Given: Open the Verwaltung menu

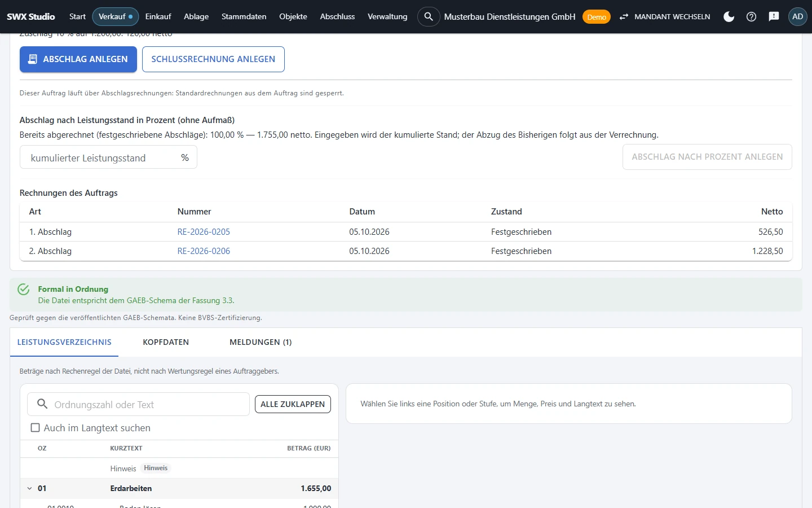Looking at the screenshot, I should tap(387, 16).
